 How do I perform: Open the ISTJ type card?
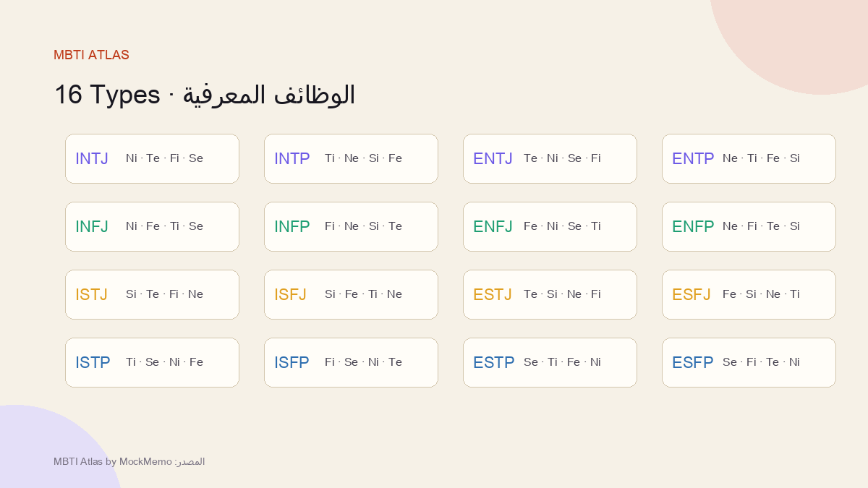(x=152, y=294)
